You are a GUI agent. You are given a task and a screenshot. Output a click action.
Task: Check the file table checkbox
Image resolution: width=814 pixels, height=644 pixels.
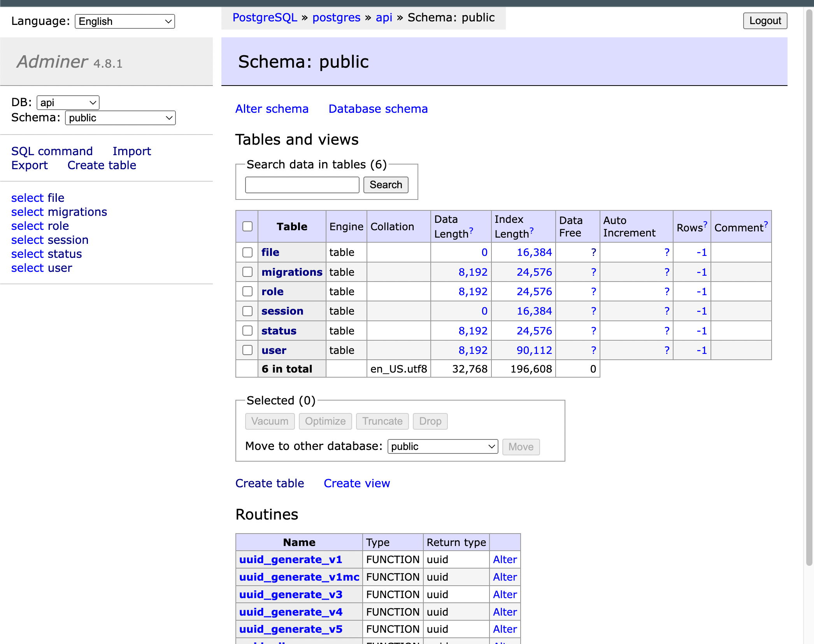pos(247,252)
